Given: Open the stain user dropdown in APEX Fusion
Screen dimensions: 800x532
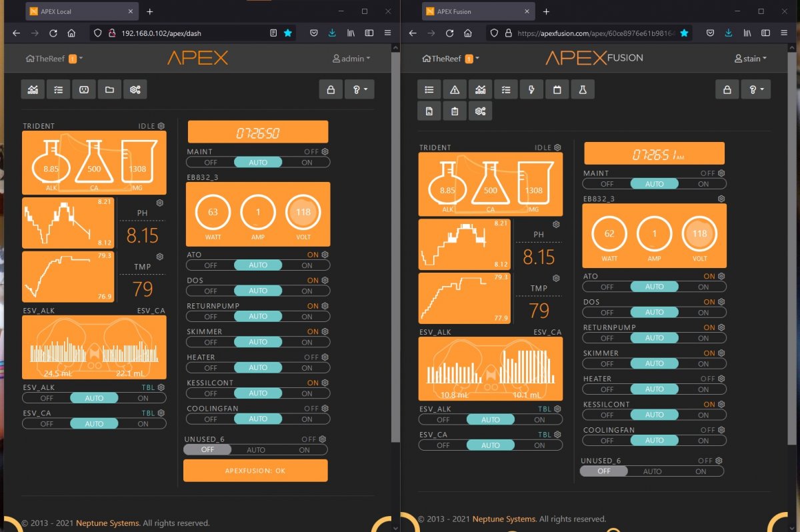Looking at the screenshot, I should [751, 59].
